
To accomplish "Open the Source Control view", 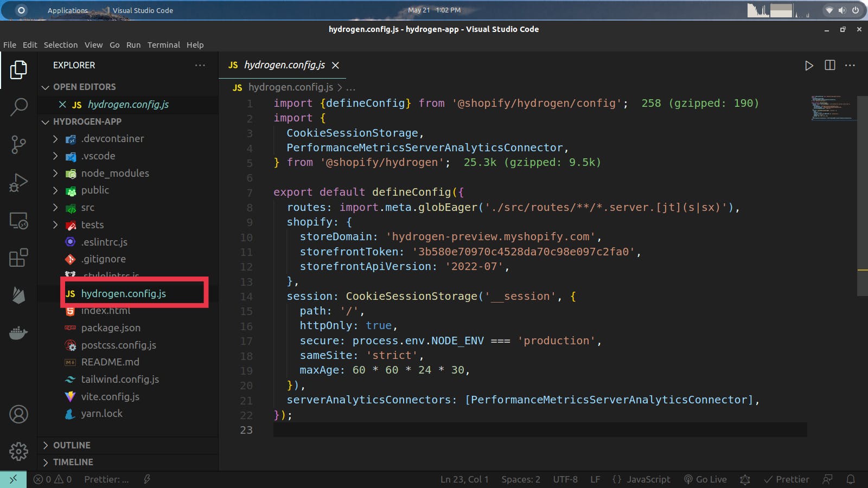I will [x=18, y=144].
